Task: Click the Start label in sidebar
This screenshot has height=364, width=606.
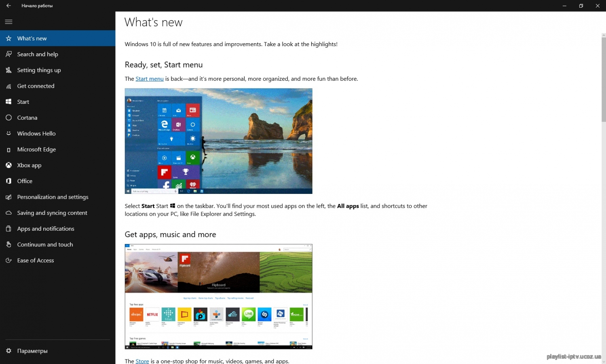Action: tap(23, 102)
